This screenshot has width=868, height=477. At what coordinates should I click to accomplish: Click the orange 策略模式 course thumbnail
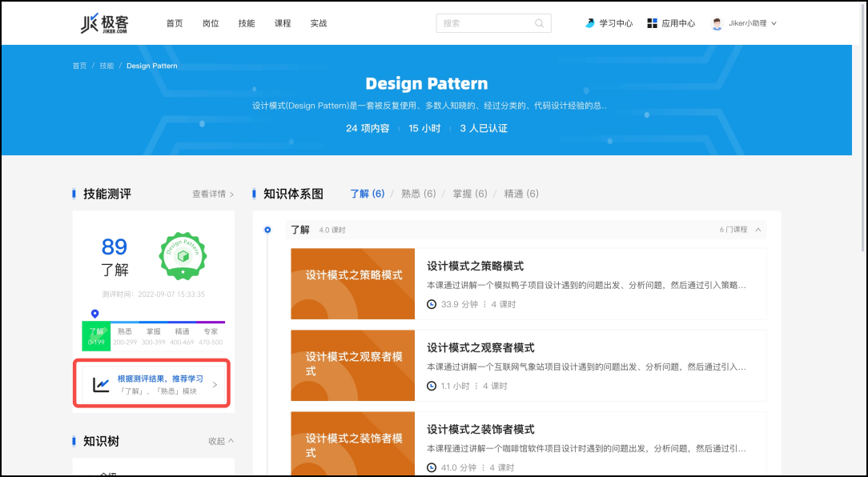coord(352,284)
